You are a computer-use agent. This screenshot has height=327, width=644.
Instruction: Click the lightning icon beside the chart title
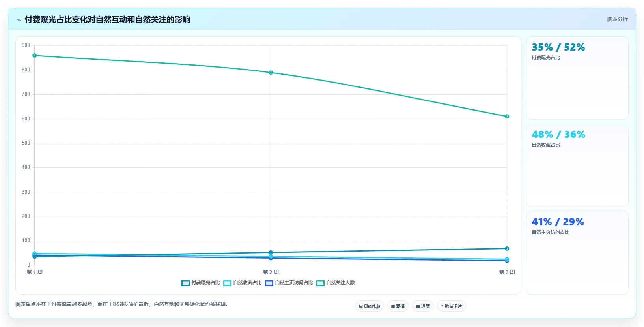tap(19, 20)
